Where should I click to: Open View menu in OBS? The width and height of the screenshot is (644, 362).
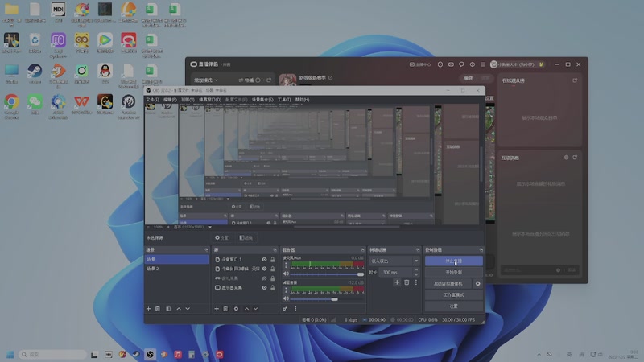[188, 100]
